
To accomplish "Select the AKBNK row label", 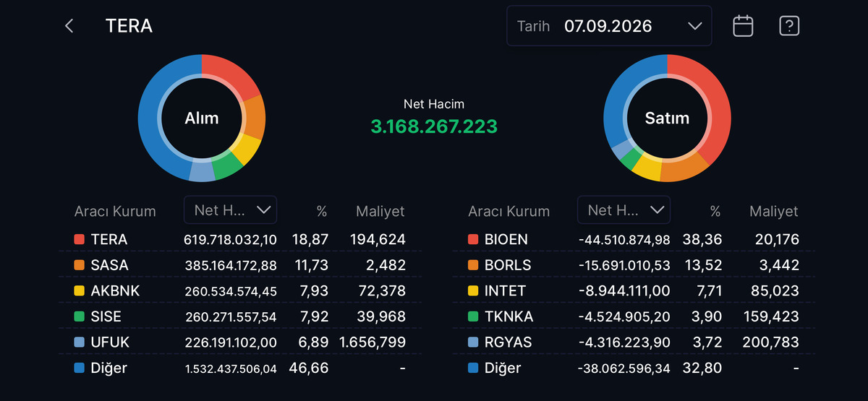I will [116, 290].
